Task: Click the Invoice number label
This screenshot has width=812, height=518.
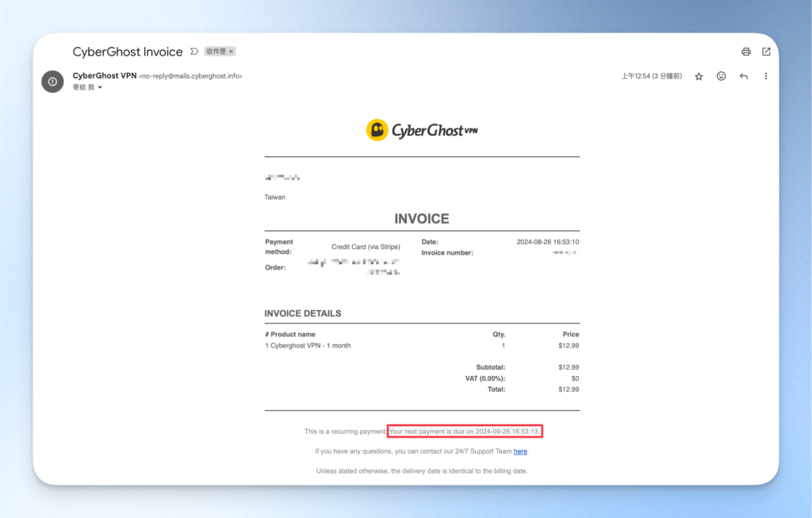Action: (447, 253)
